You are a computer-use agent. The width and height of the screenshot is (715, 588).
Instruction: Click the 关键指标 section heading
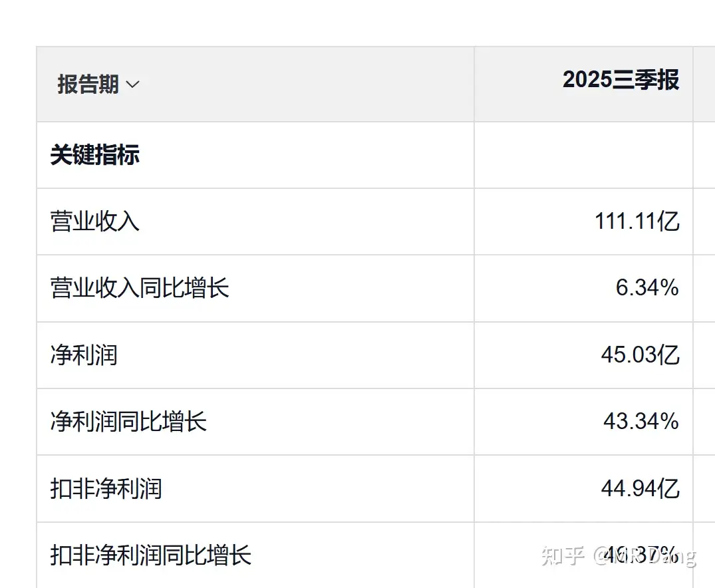pos(95,155)
